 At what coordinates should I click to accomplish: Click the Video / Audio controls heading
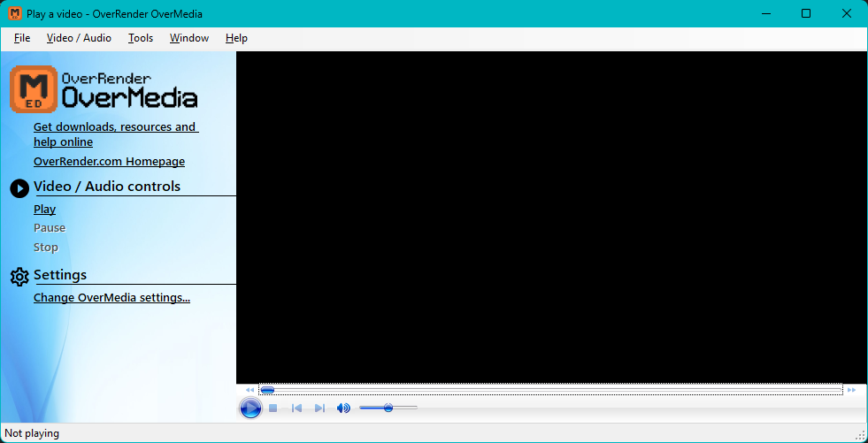pos(107,187)
